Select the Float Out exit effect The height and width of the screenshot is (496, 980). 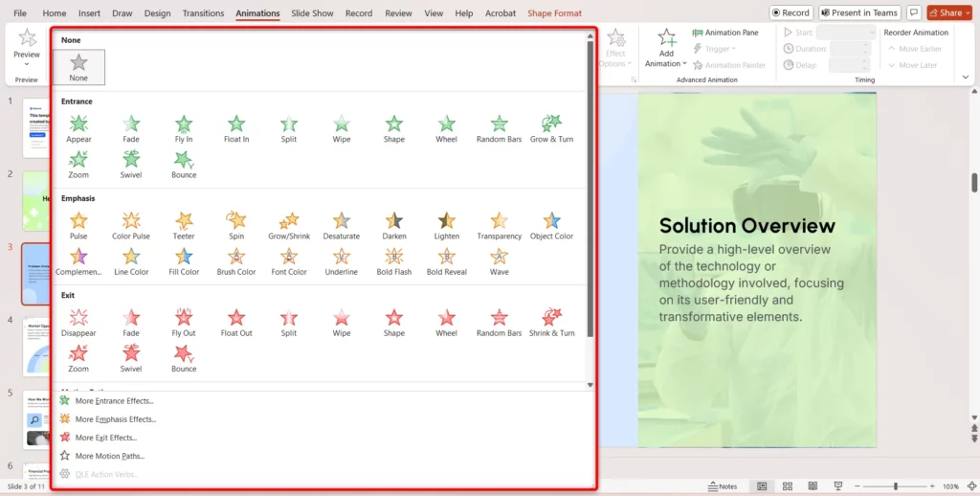click(x=236, y=321)
